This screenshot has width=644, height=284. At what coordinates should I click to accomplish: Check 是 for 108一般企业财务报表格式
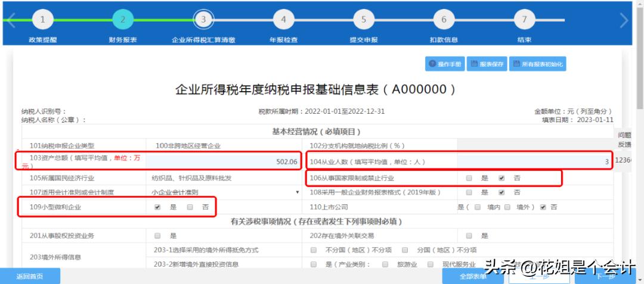pos(469,192)
